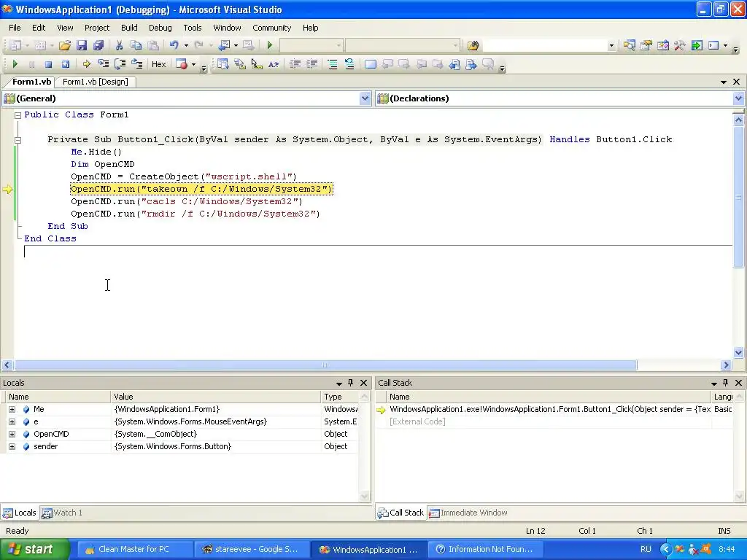747x560 pixels.
Task: Toggle auto-hide pin on the Locals panel
Action: pyautogui.click(x=351, y=383)
